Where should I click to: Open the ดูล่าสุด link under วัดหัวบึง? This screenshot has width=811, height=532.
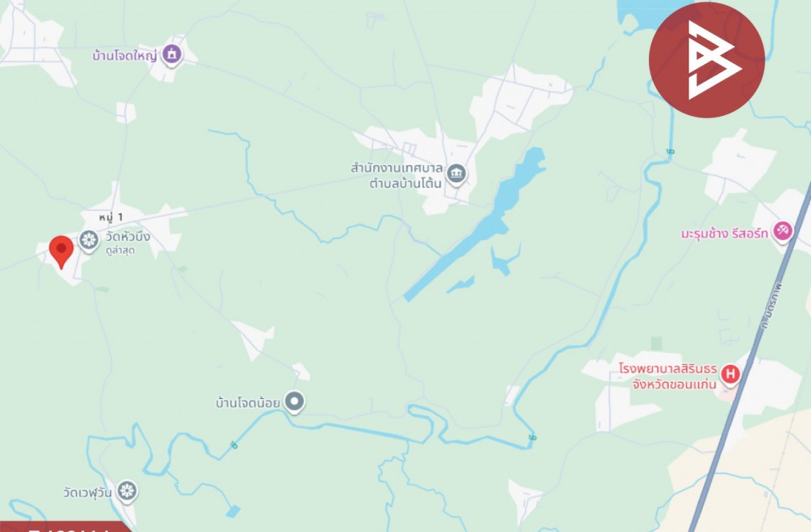[x=119, y=251]
